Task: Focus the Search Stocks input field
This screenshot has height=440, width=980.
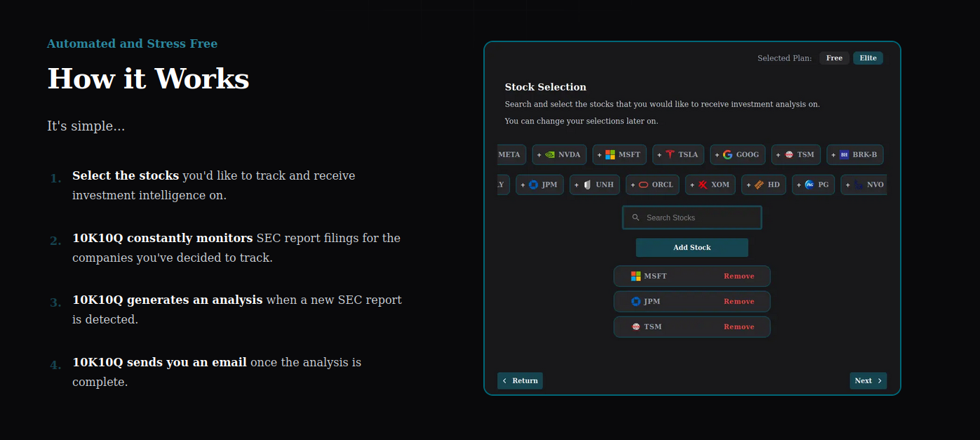Action: [692, 218]
